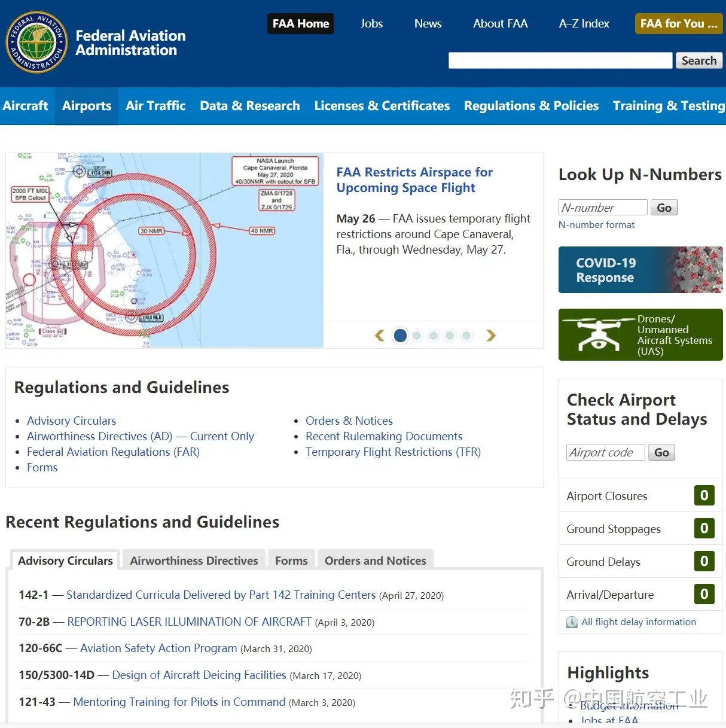Open the launch airspace map thumbnail

164,250
